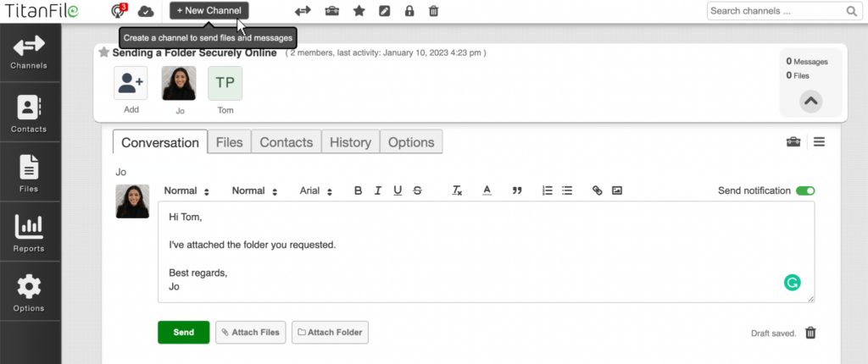Open the hamburger menu in conversation

[819, 141]
